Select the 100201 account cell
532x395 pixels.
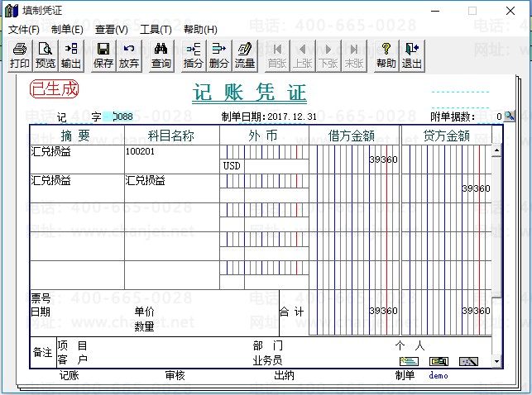tap(171, 152)
